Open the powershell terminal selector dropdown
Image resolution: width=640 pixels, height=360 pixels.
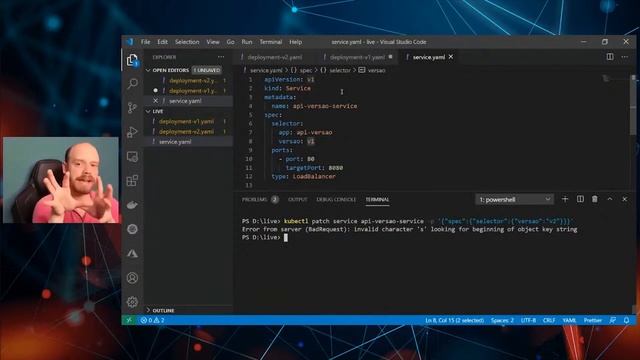pyautogui.click(x=514, y=199)
